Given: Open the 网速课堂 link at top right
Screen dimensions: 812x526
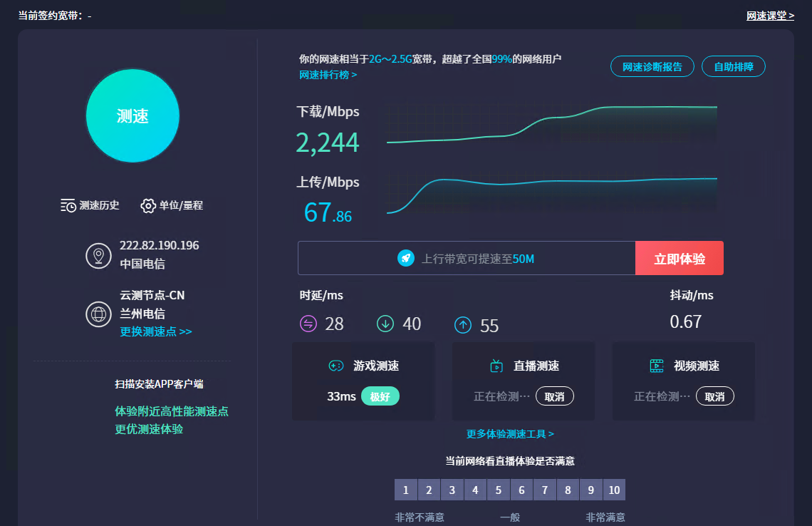Looking at the screenshot, I should 770,16.
